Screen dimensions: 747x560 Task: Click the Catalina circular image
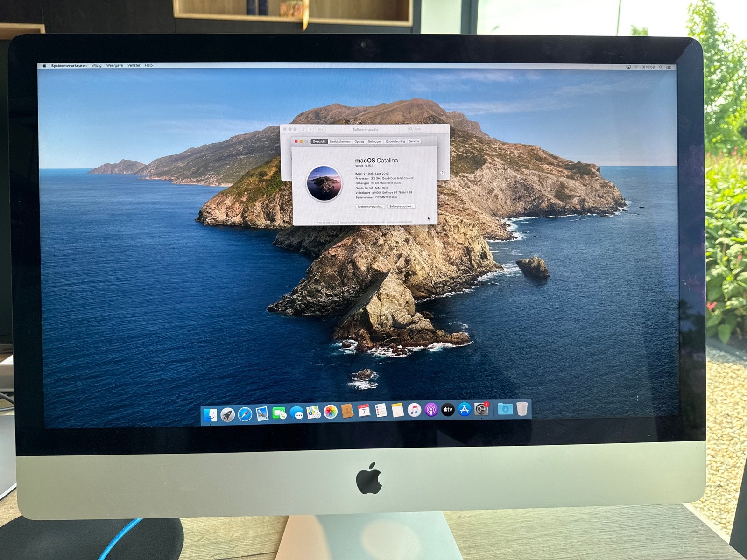324,183
